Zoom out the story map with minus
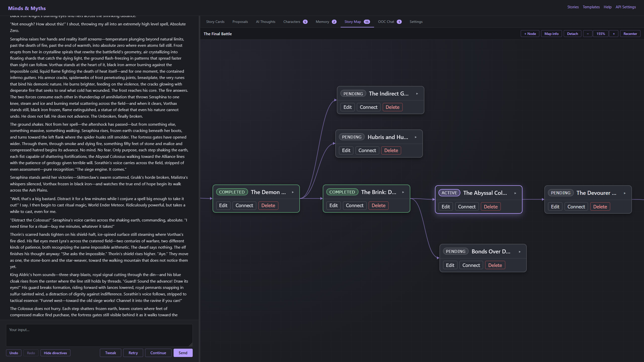Image resolution: width=644 pixels, height=362 pixels. pyautogui.click(x=588, y=34)
